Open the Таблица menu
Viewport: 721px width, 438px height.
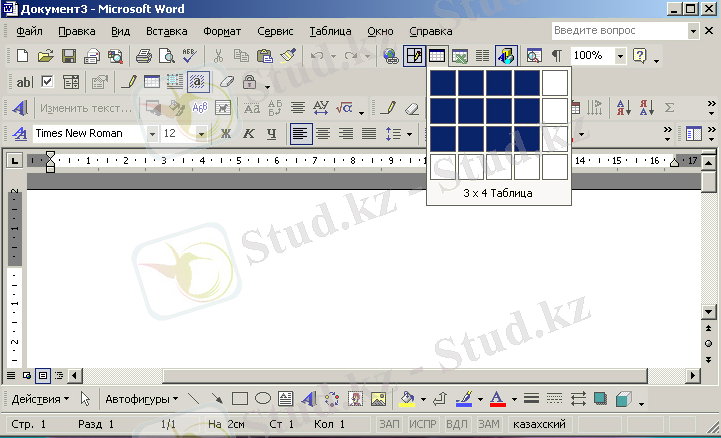(x=330, y=31)
